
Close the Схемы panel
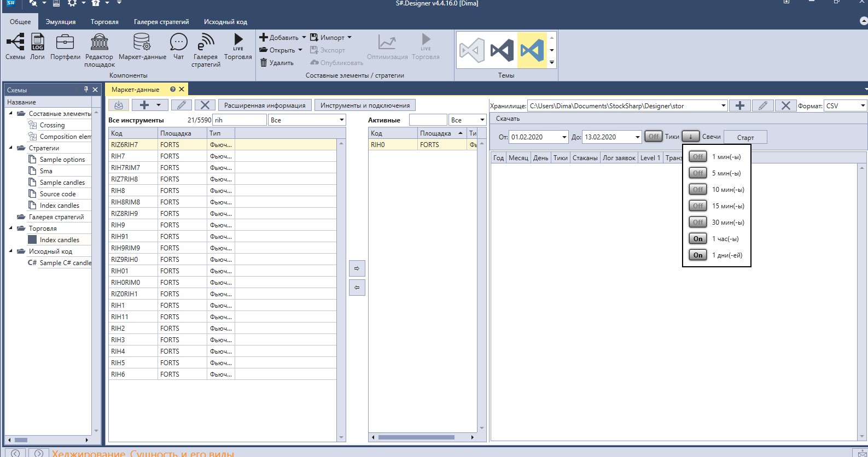tap(95, 89)
